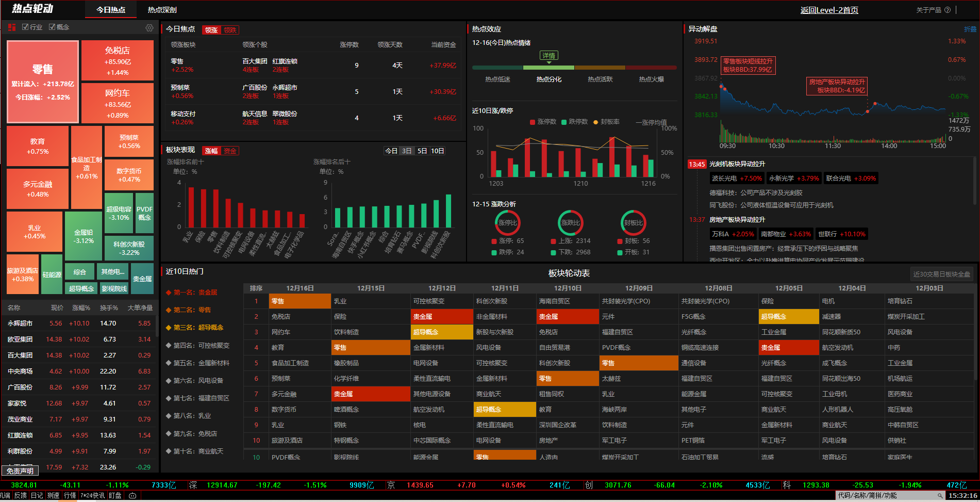
Task: Click the 免责声明 button
Action: (20, 471)
